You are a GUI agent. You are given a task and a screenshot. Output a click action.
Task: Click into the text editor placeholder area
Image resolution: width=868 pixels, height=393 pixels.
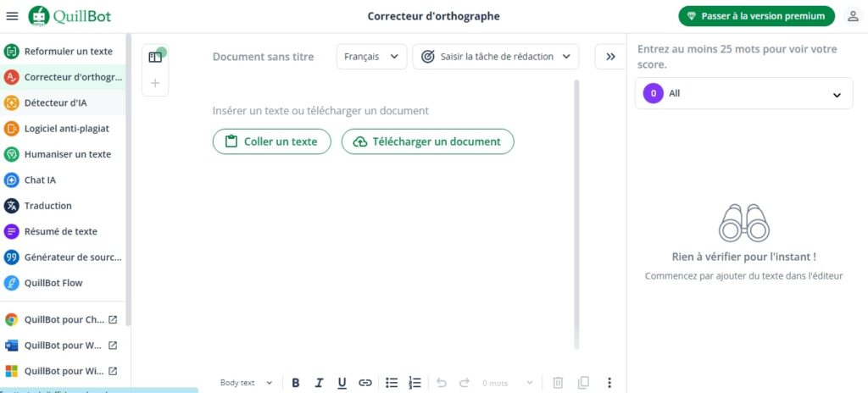[x=320, y=111]
